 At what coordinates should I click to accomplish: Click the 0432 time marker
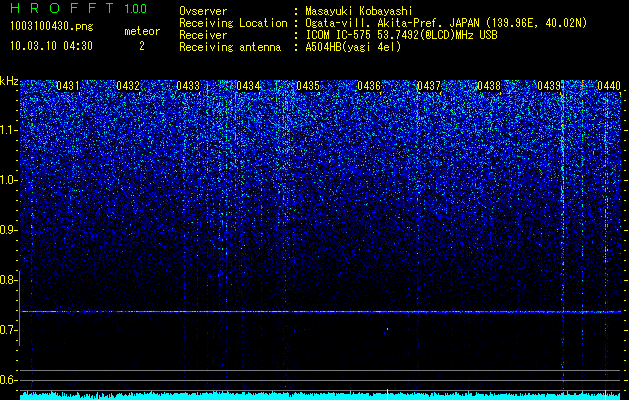point(128,86)
